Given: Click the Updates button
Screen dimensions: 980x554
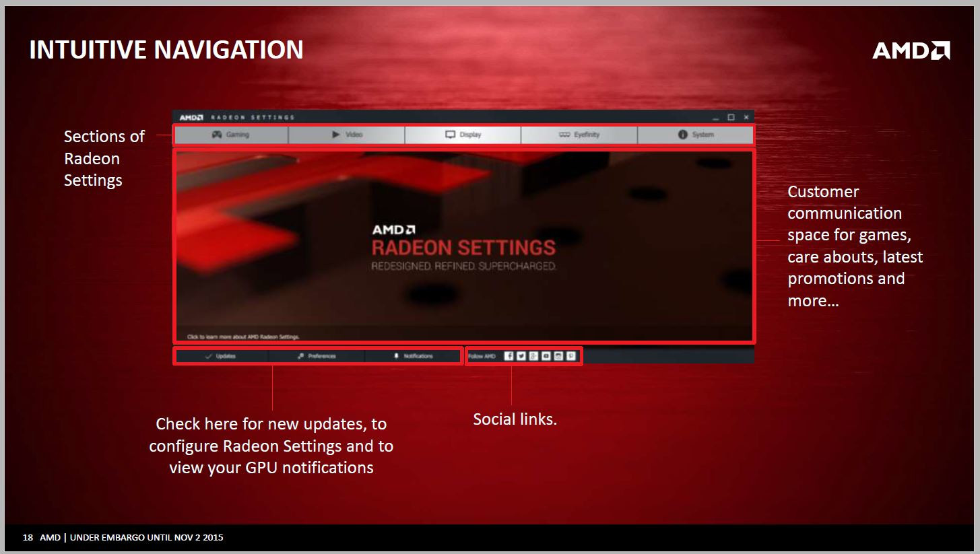Looking at the screenshot, I should [222, 356].
